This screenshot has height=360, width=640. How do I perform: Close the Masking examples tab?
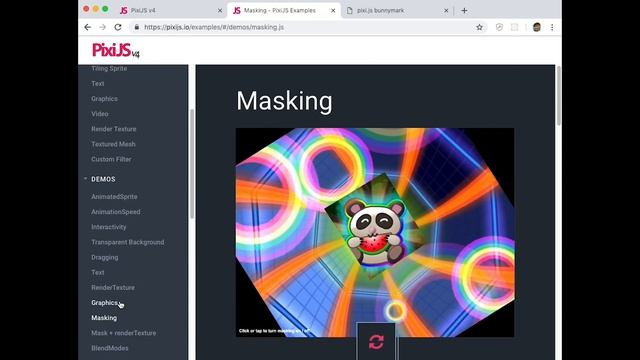pos(333,11)
